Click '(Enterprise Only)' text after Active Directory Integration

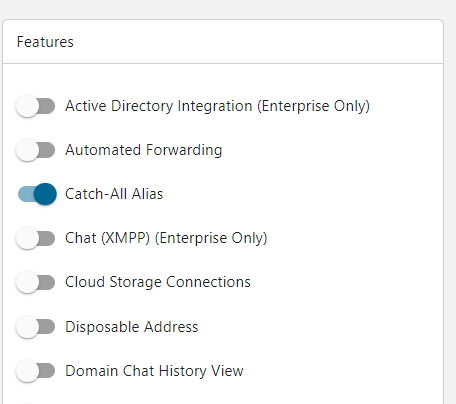(x=313, y=106)
